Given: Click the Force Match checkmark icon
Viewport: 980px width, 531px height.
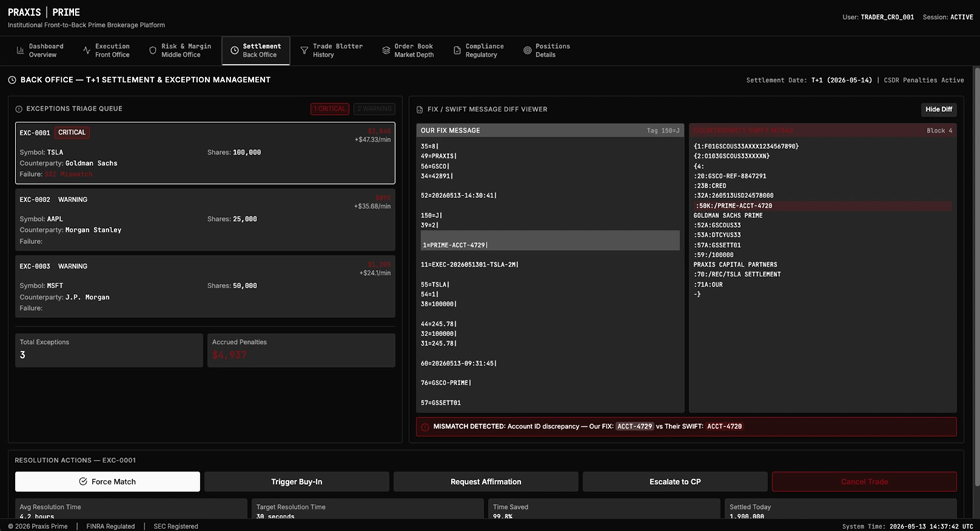Looking at the screenshot, I should 83,482.
